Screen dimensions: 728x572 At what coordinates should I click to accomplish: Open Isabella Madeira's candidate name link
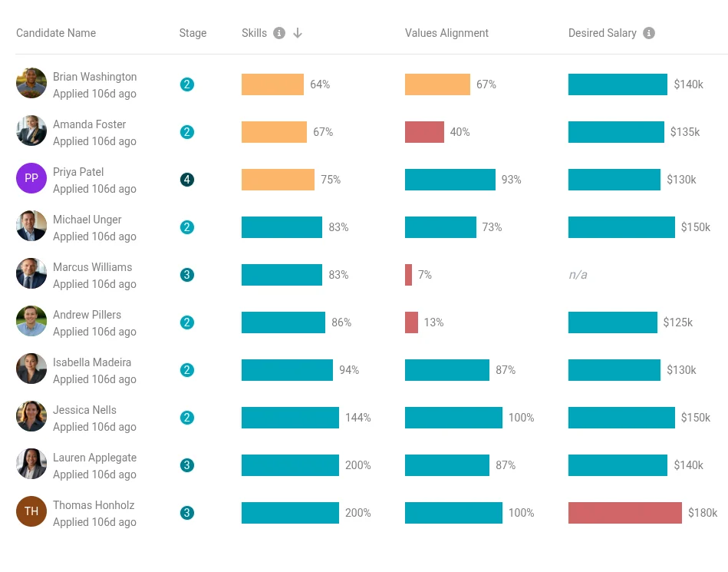tap(92, 362)
